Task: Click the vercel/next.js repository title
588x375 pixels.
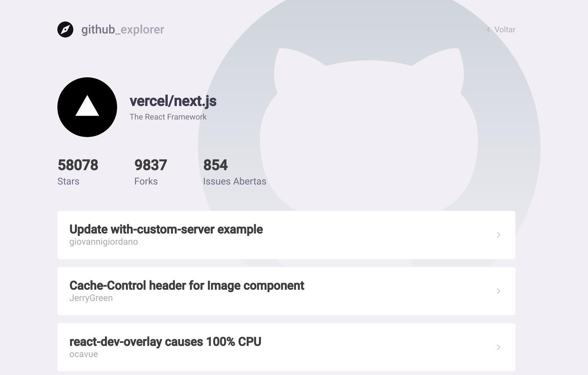Action: point(173,101)
